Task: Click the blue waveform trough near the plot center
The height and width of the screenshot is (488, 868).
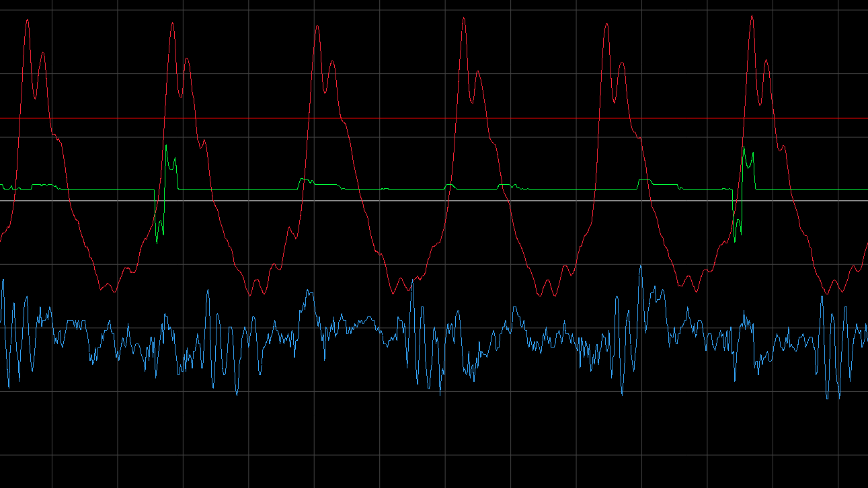Action: click(440, 394)
